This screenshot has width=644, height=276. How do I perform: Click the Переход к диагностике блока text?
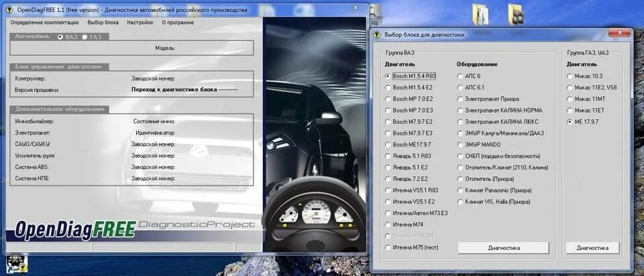[174, 89]
